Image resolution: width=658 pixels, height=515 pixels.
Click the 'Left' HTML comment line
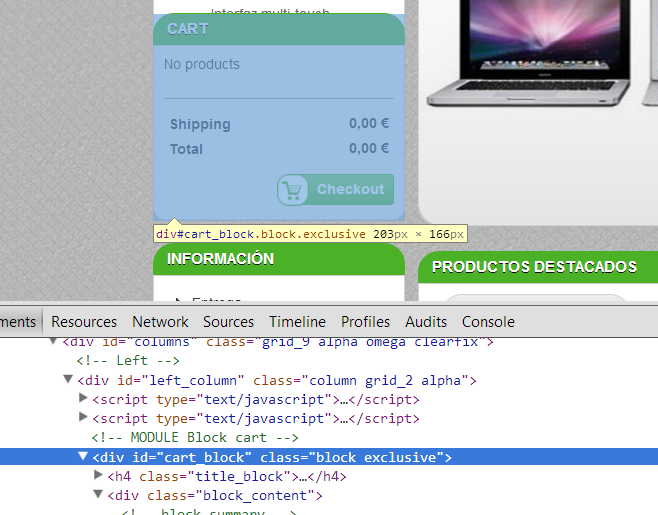coord(128,361)
